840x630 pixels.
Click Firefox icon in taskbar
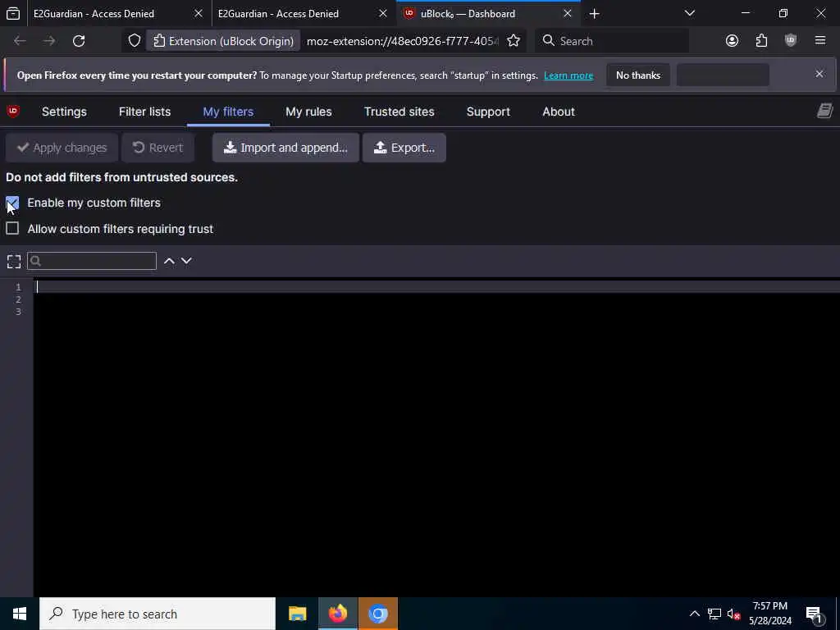pyautogui.click(x=337, y=614)
